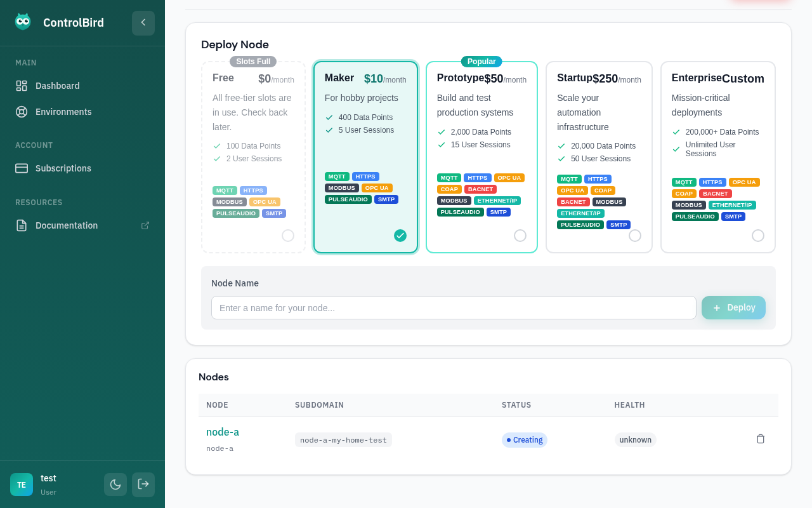This screenshot has height=508, width=812.
Task: Click the external link icon beside Documentation
Action: (145, 225)
